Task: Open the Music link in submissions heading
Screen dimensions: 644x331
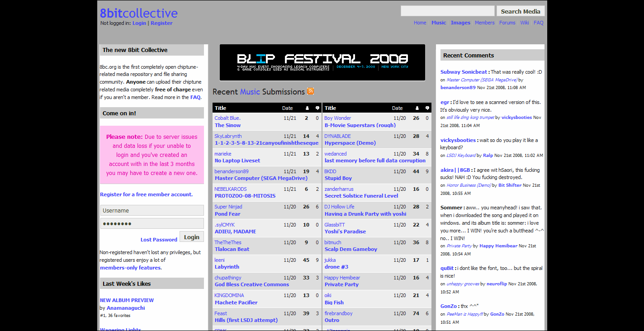Action: click(x=250, y=92)
